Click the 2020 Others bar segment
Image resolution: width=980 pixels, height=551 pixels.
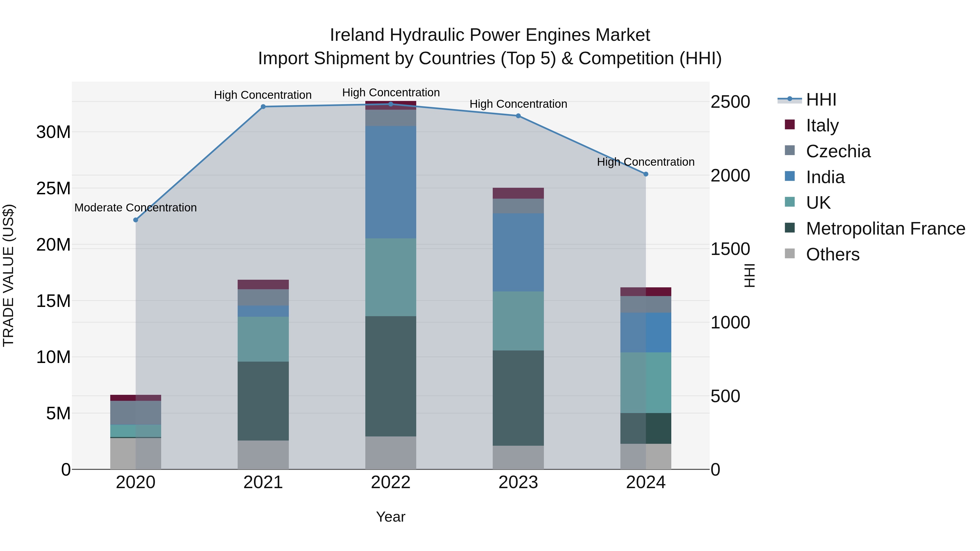(x=136, y=454)
